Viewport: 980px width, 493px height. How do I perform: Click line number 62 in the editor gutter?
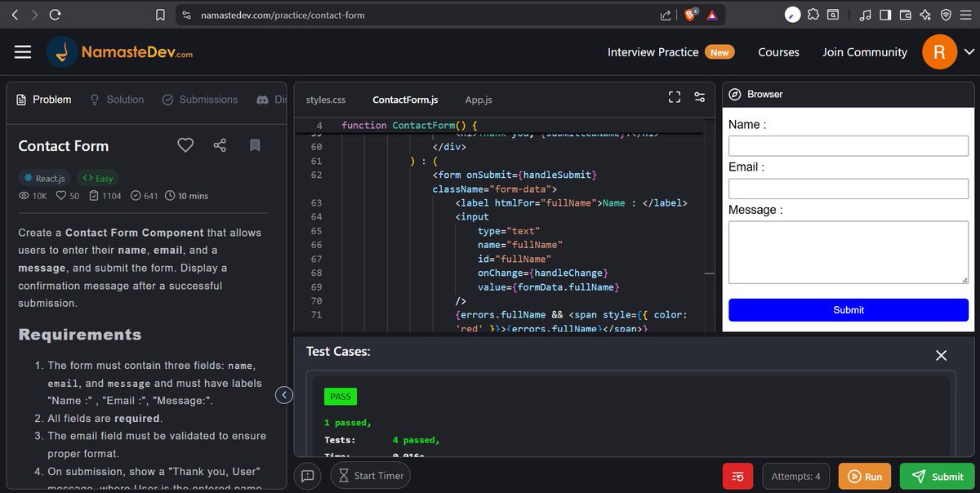(x=317, y=175)
